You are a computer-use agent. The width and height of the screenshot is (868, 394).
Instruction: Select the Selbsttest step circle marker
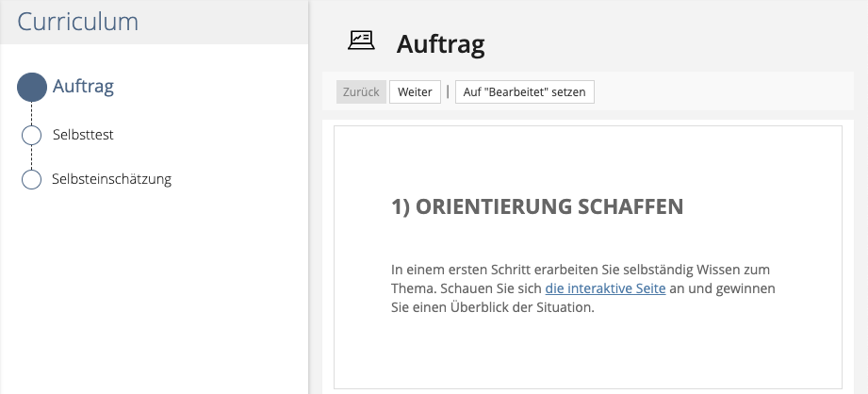point(31,136)
